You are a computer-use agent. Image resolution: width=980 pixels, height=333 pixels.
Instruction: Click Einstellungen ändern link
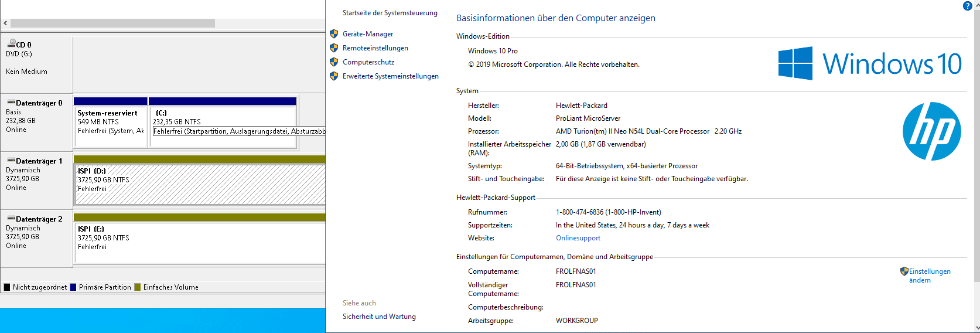tap(930, 276)
